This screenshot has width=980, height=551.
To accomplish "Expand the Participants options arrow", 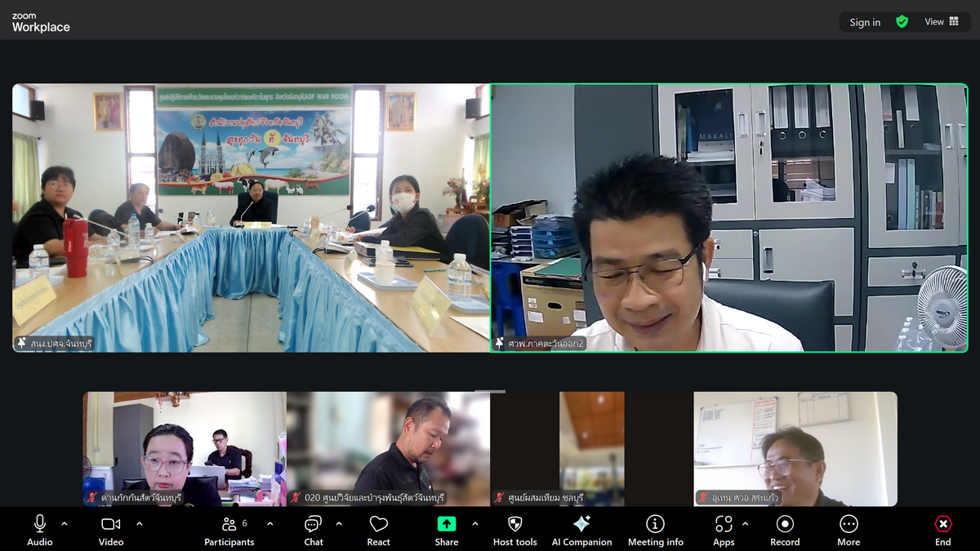I will tap(270, 523).
